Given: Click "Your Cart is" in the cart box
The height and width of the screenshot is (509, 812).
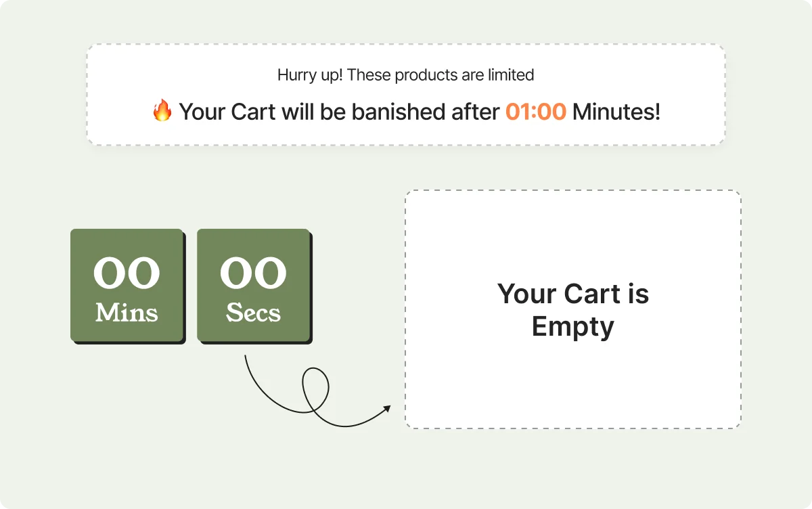Looking at the screenshot, I should click(x=572, y=294).
